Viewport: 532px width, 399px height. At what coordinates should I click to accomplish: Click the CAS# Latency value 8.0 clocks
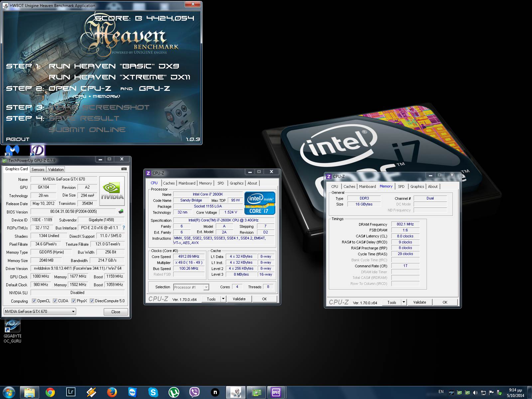[405, 236]
